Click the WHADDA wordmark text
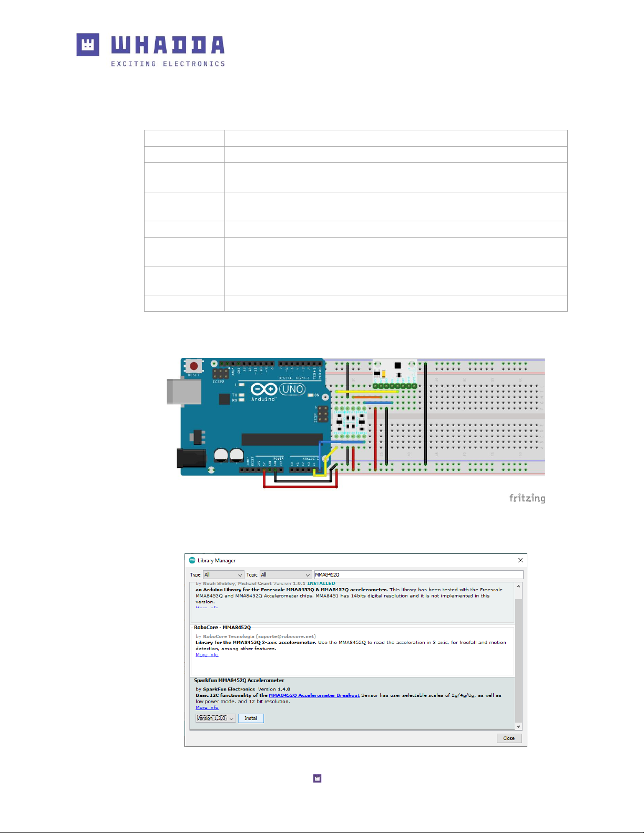Screen dimensions: 644x833 pyautogui.click(x=168, y=45)
